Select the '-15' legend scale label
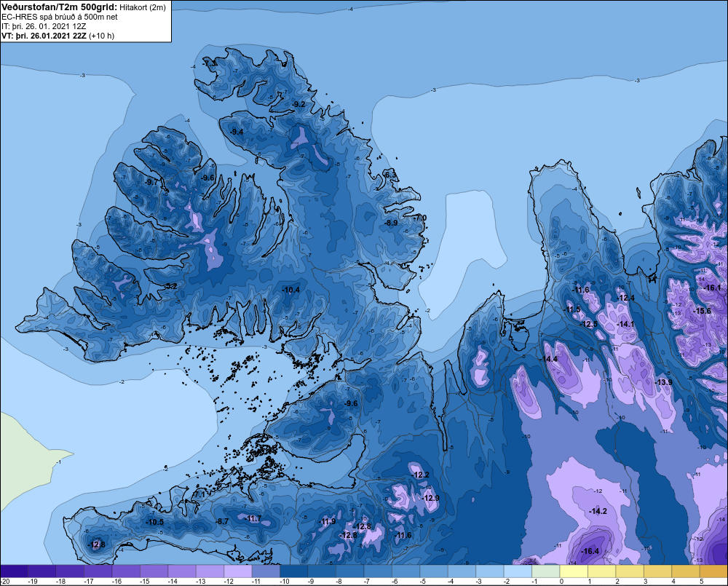Screen dimensions: 728x586 tap(144, 582)
